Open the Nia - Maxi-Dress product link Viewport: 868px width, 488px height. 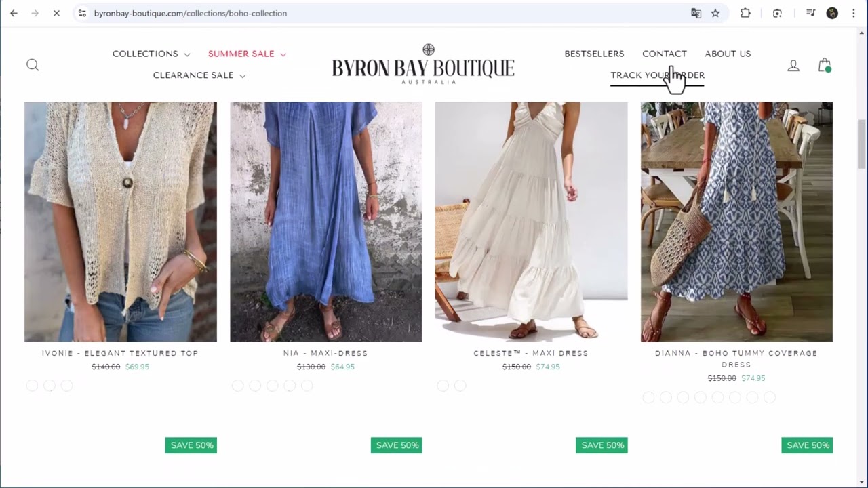click(325, 353)
